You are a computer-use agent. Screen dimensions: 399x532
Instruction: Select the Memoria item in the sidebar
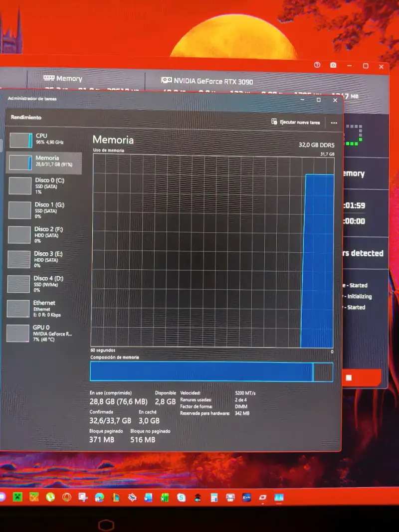click(44, 162)
